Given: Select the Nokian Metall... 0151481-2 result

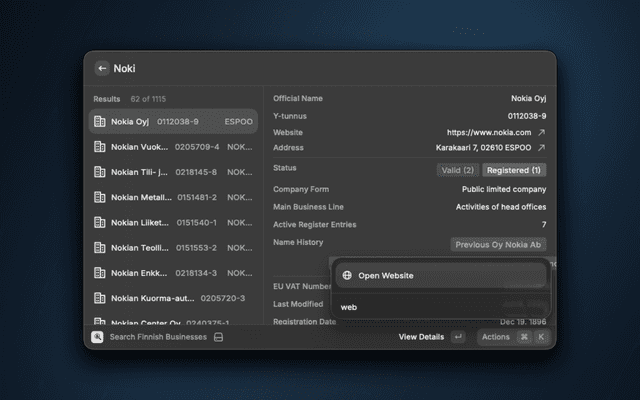Looking at the screenshot, I should point(173,197).
